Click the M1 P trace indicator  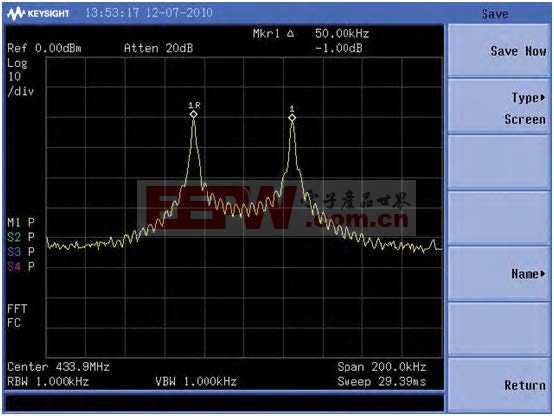pos(21,222)
